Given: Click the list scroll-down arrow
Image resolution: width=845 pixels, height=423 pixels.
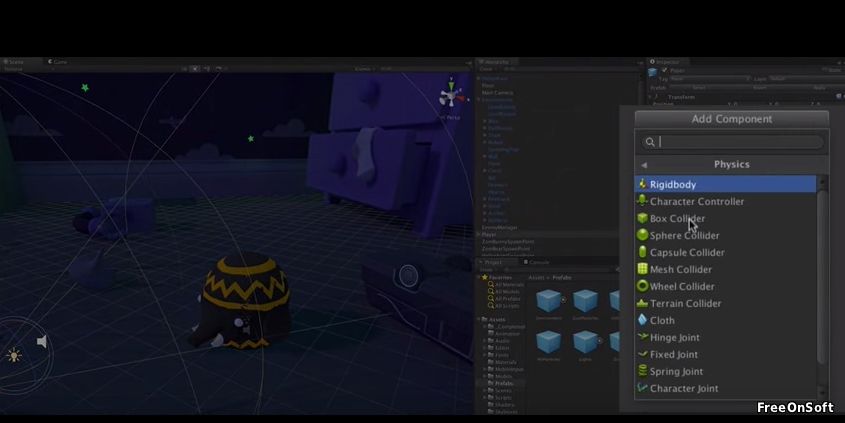Looking at the screenshot, I should coord(822,392).
